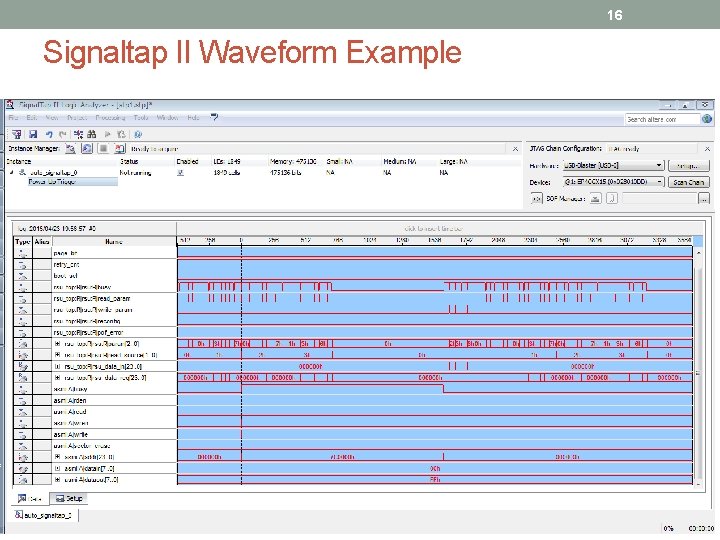This screenshot has width=720, height=540.
Task: Open the Processing menu
Action: click(x=110, y=118)
